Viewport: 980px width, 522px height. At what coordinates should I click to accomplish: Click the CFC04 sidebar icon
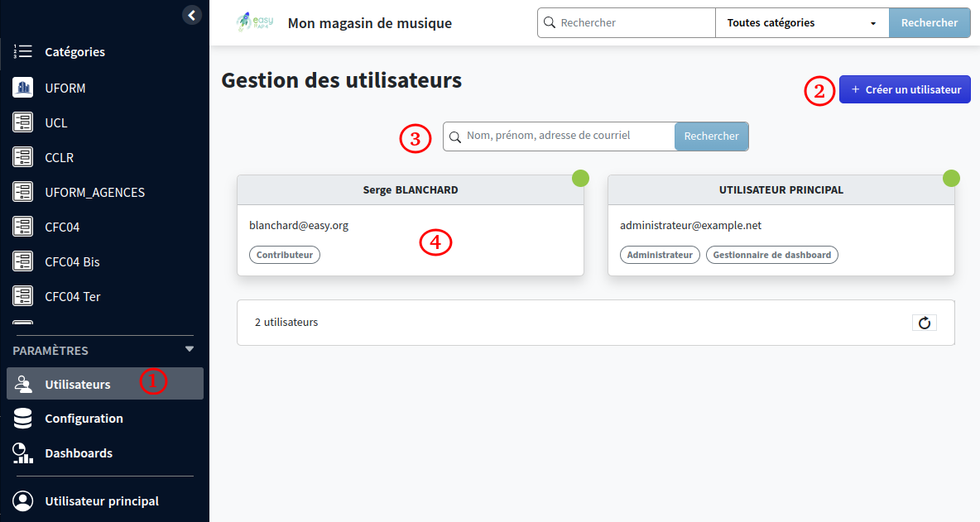pyautogui.click(x=22, y=226)
